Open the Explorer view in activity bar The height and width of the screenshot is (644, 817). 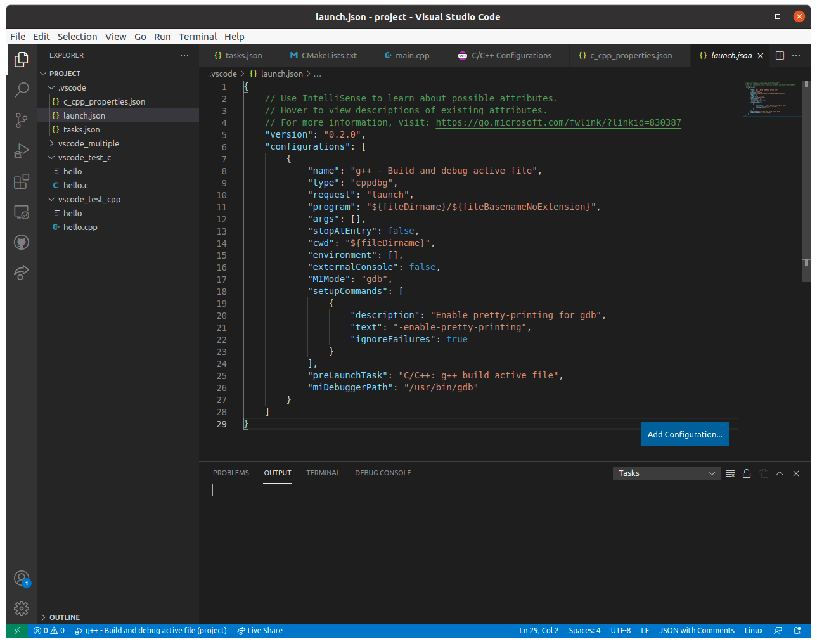[22, 59]
